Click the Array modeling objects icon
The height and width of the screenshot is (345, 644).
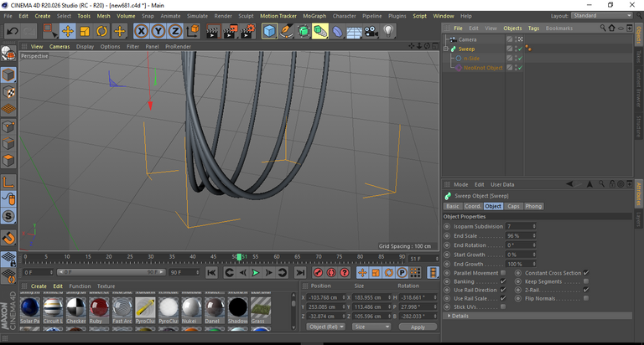point(320,31)
